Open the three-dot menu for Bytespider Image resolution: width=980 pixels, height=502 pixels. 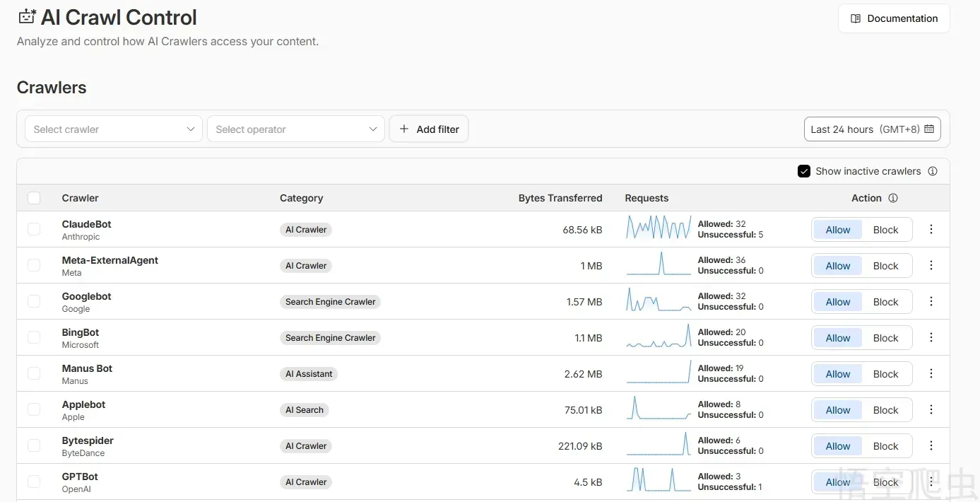tap(931, 445)
